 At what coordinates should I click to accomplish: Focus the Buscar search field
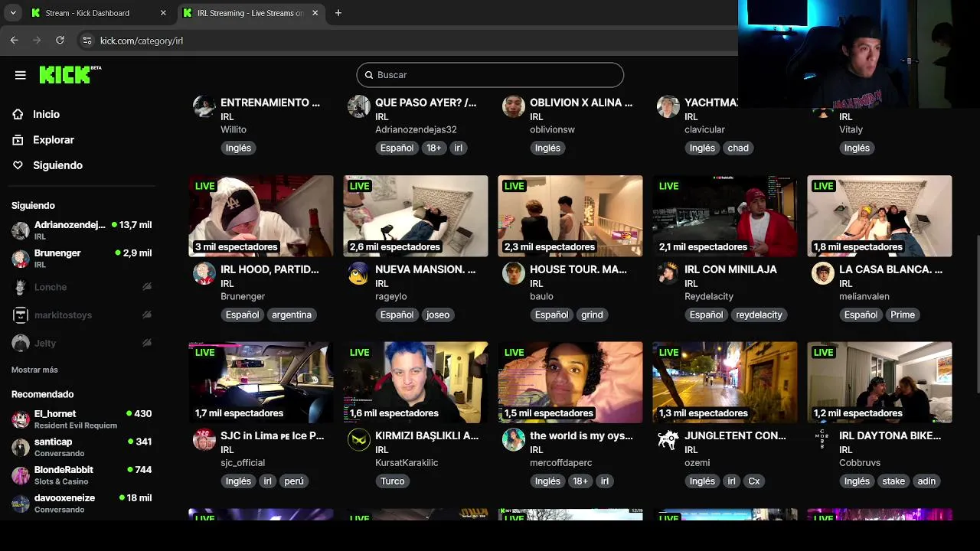point(490,75)
